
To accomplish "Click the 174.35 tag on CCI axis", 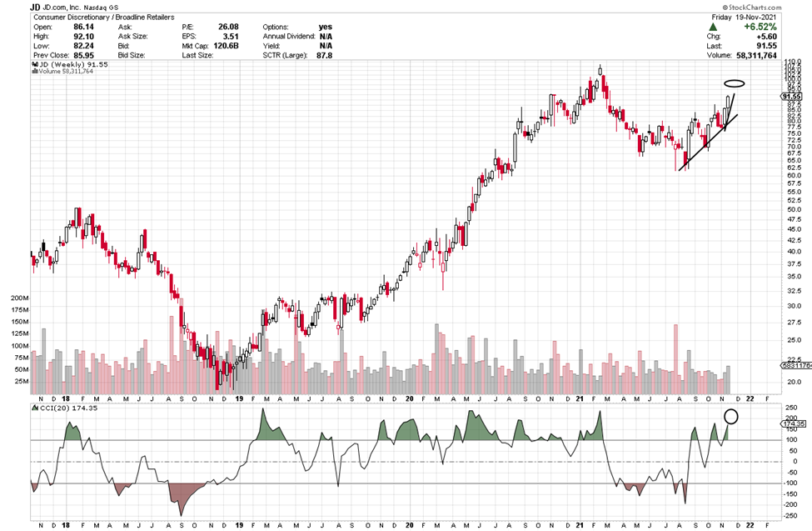I will 793,424.
